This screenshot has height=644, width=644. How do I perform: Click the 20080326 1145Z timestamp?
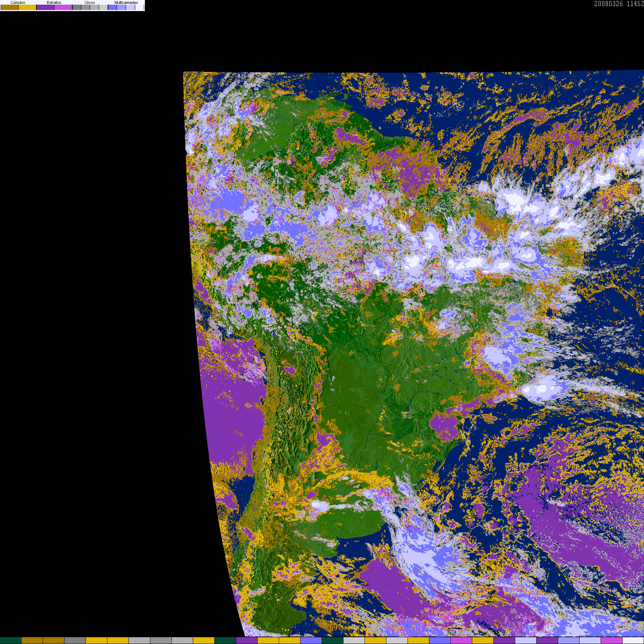point(619,4)
